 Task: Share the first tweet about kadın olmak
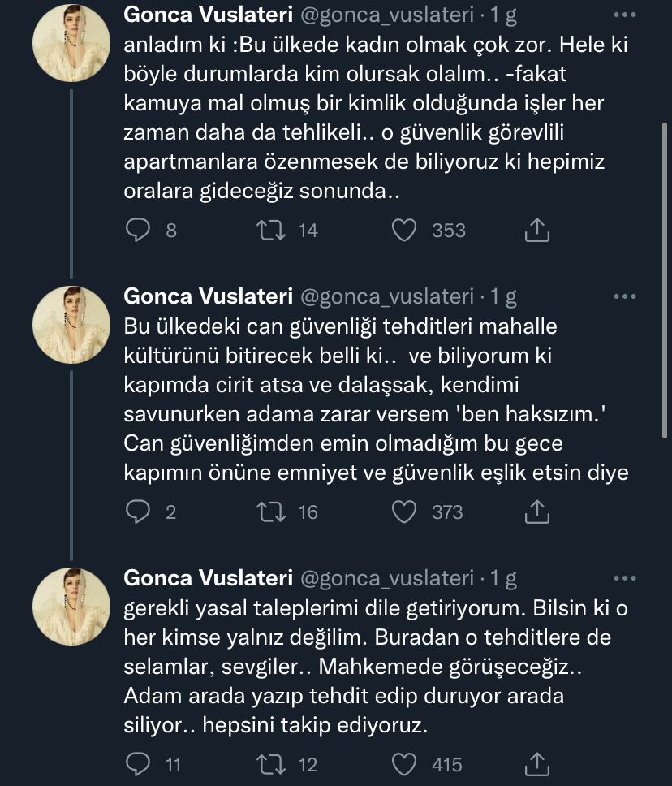[537, 230]
